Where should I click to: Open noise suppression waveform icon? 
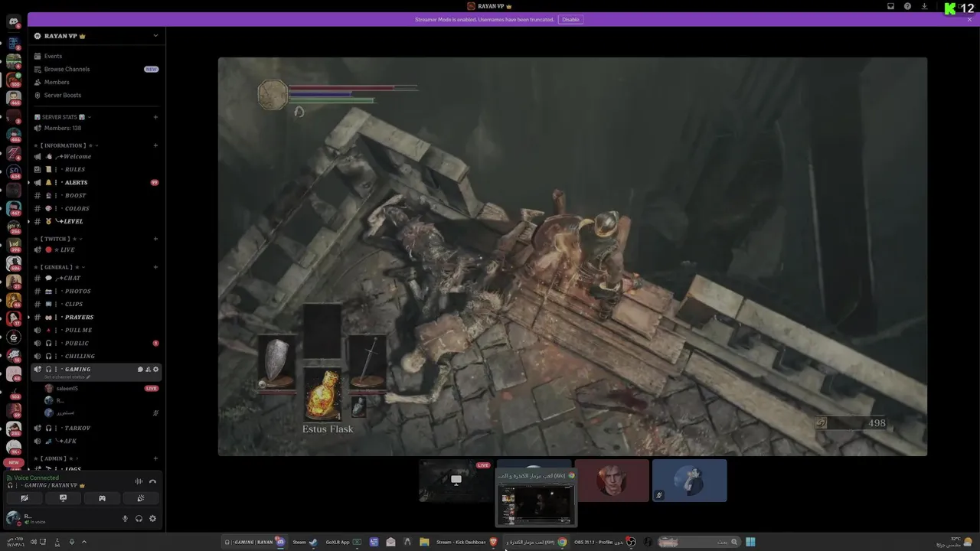[x=139, y=481]
